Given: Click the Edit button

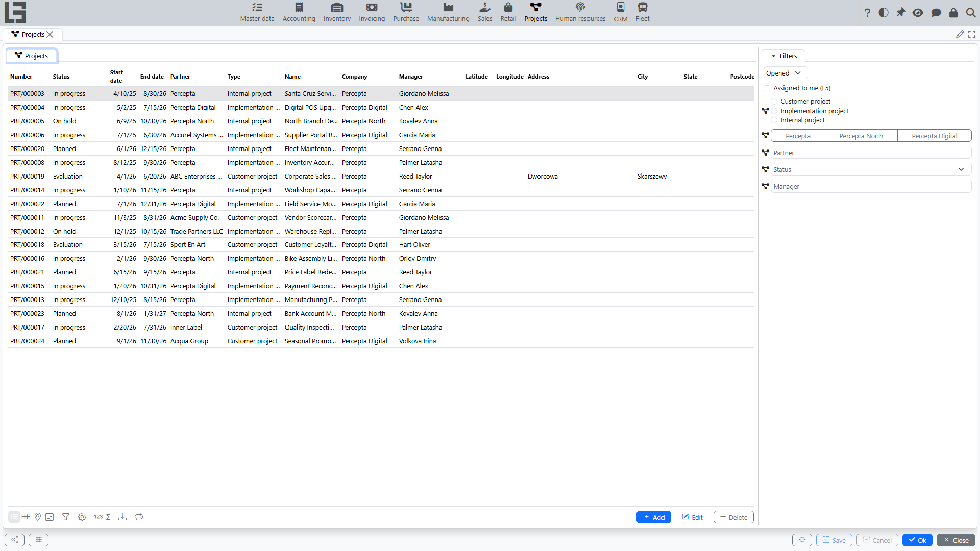Looking at the screenshot, I should 692,517.
